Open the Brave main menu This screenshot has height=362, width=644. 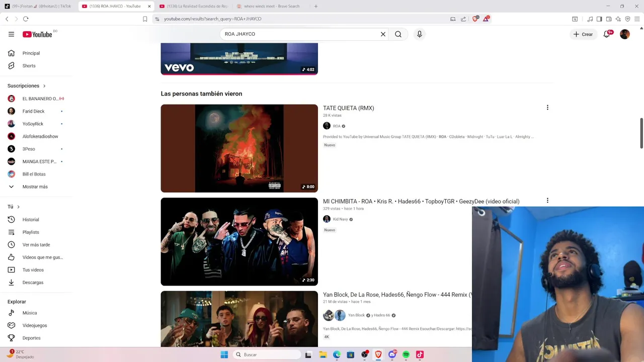pos(637,19)
